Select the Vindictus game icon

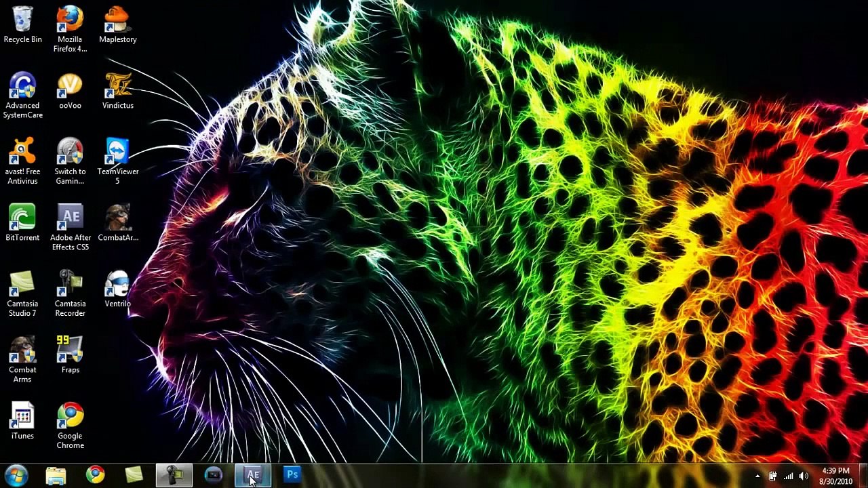tap(117, 91)
